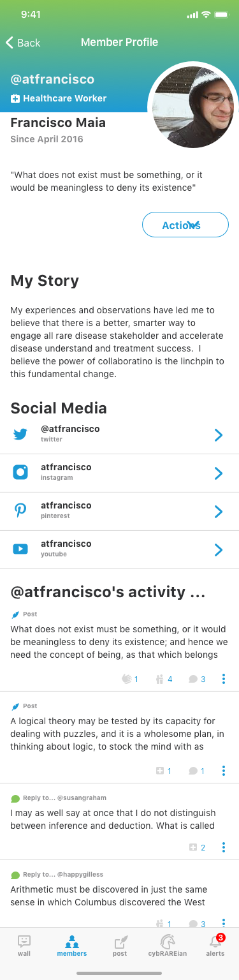
Task: Tap the Instagram icon
Action: (x=20, y=472)
